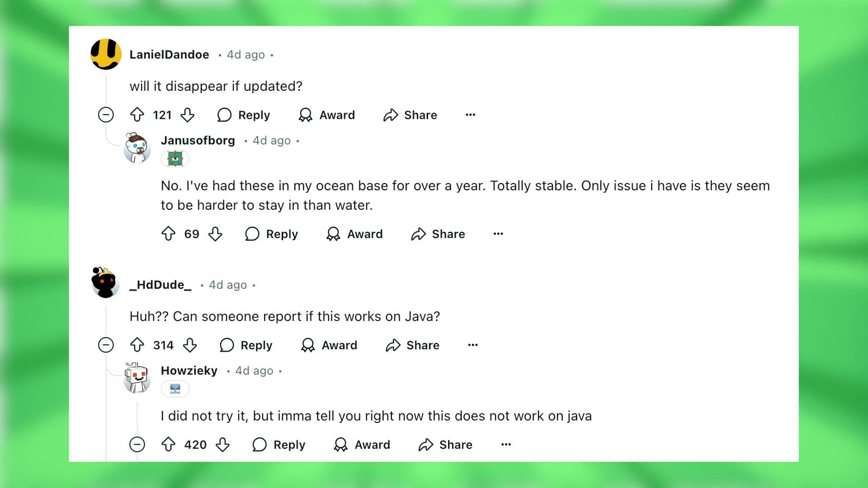Click the downvote arrow on Howzieky's reply
Viewport: 868px width, 488px height.
click(x=223, y=444)
